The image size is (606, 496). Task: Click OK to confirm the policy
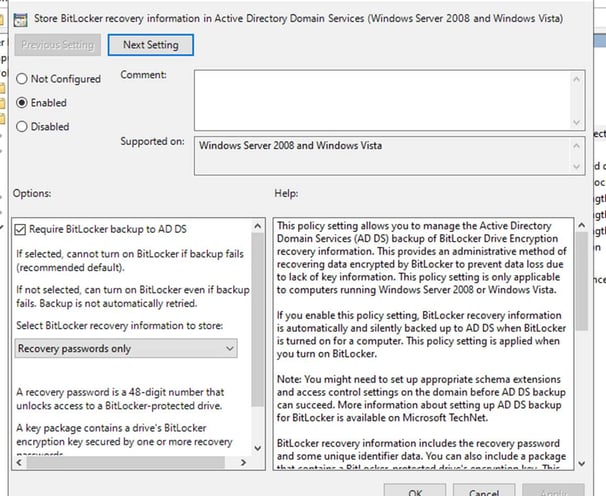415,490
